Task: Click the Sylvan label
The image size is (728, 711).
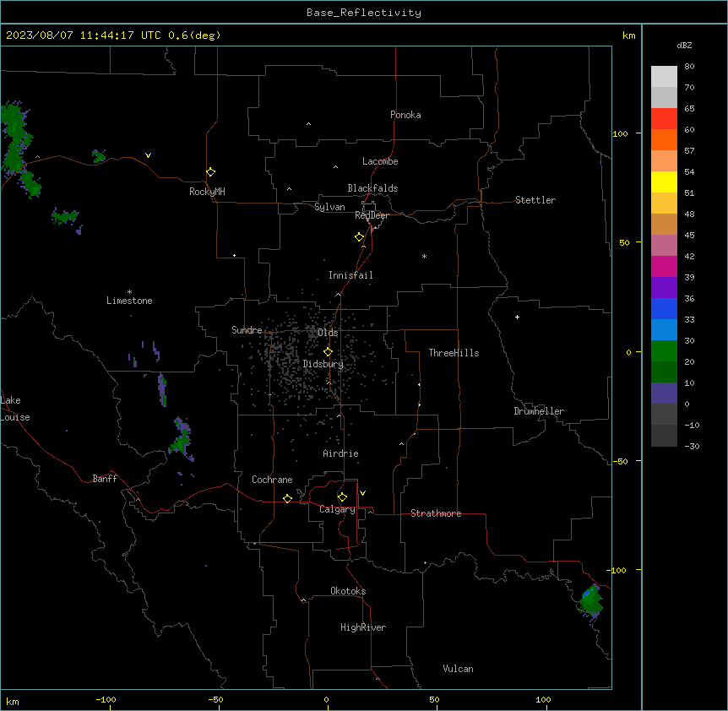Action: (329, 207)
